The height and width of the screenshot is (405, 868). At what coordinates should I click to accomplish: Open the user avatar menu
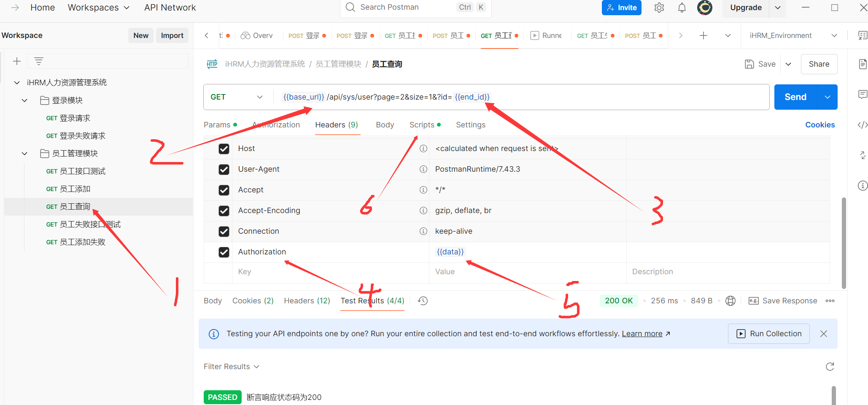705,8
